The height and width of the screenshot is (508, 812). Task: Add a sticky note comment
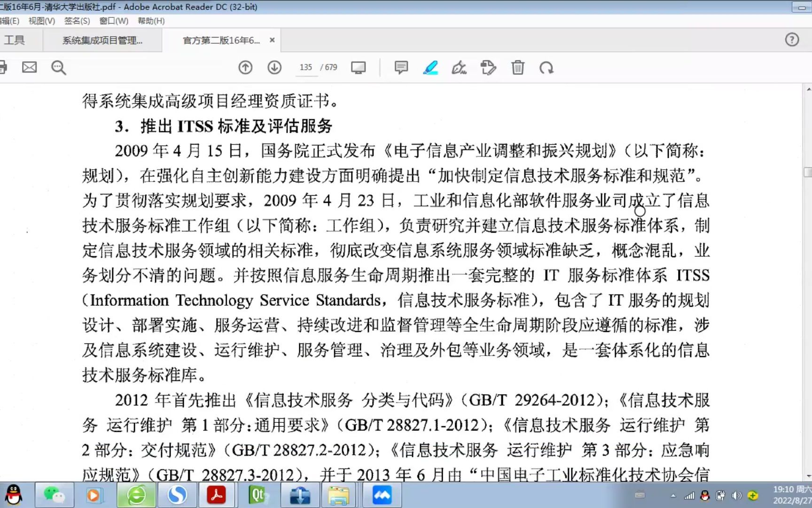(x=401, y=67)
